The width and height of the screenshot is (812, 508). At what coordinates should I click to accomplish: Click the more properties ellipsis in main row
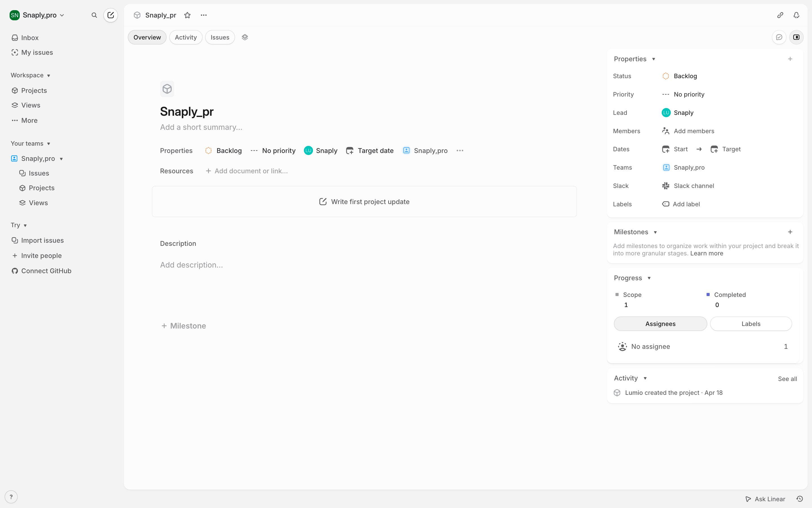click(x=460, y=151)
